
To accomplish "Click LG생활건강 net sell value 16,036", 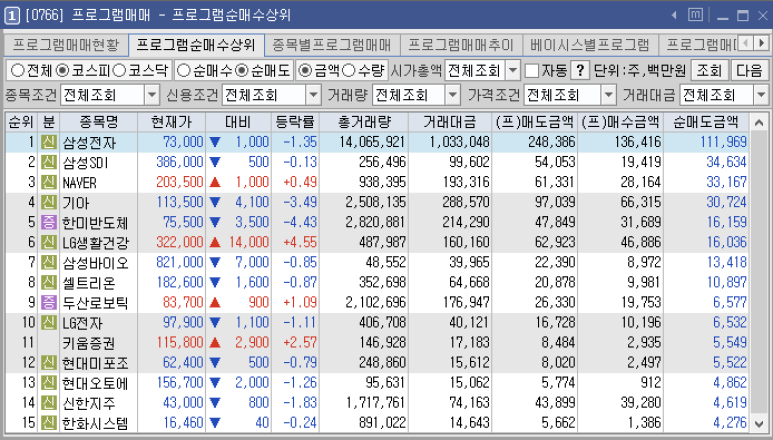I will (x=727, y=242).
